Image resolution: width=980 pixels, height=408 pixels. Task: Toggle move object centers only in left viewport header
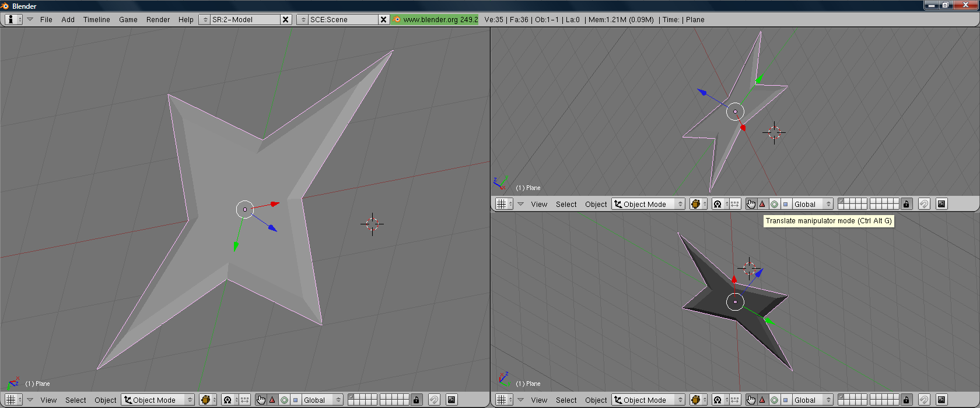point(245,400)
